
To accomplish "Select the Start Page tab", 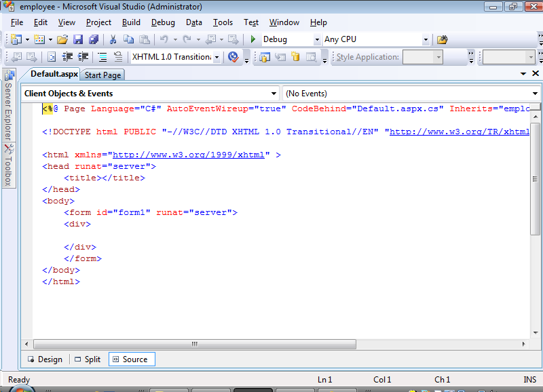I will [x=103, y=75].
